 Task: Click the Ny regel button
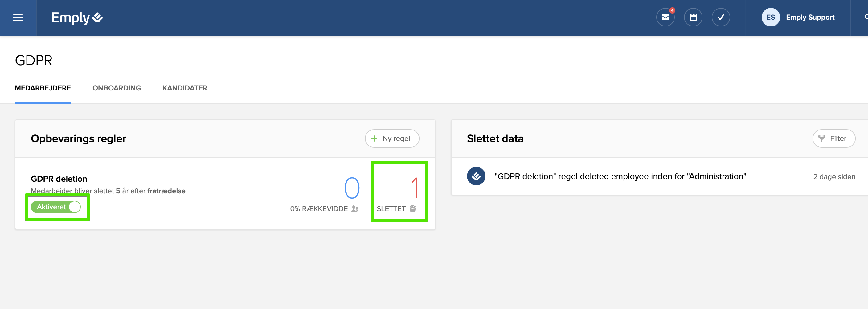point(392,138)
